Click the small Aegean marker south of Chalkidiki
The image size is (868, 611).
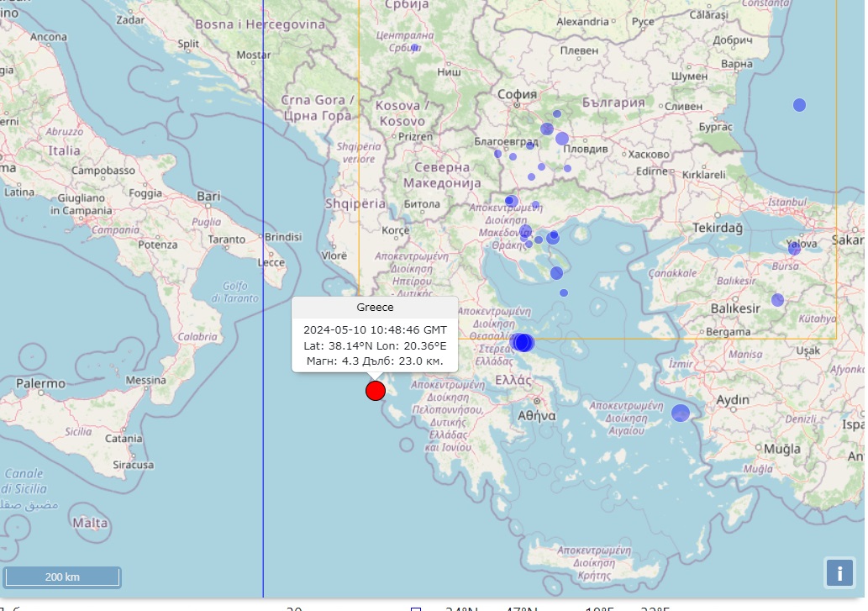[564, 292]
